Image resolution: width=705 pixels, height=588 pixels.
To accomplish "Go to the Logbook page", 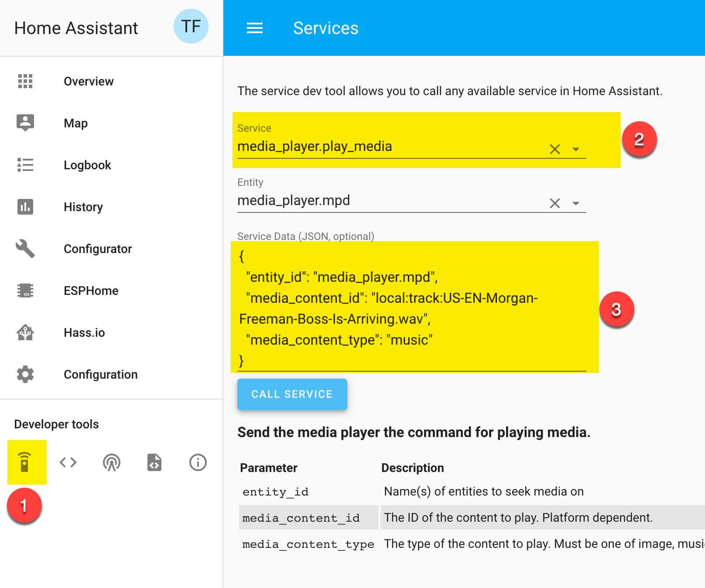I will [87, 165].
